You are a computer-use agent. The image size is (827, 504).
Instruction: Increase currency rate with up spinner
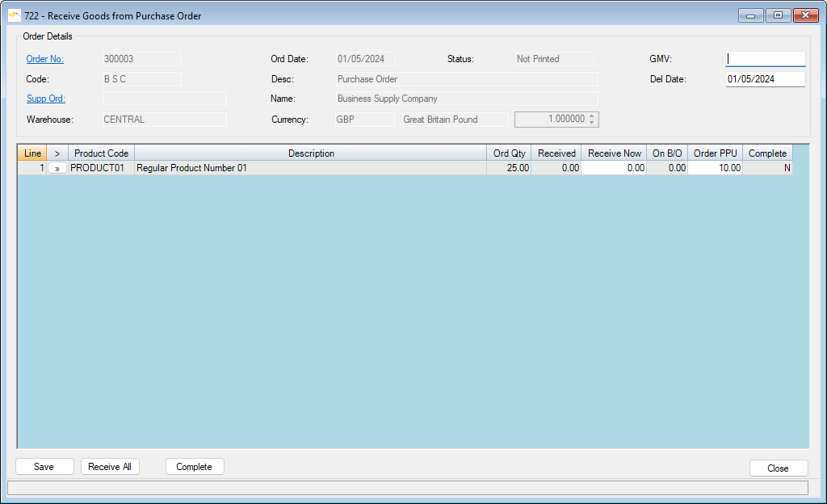(x=592, y=115)
